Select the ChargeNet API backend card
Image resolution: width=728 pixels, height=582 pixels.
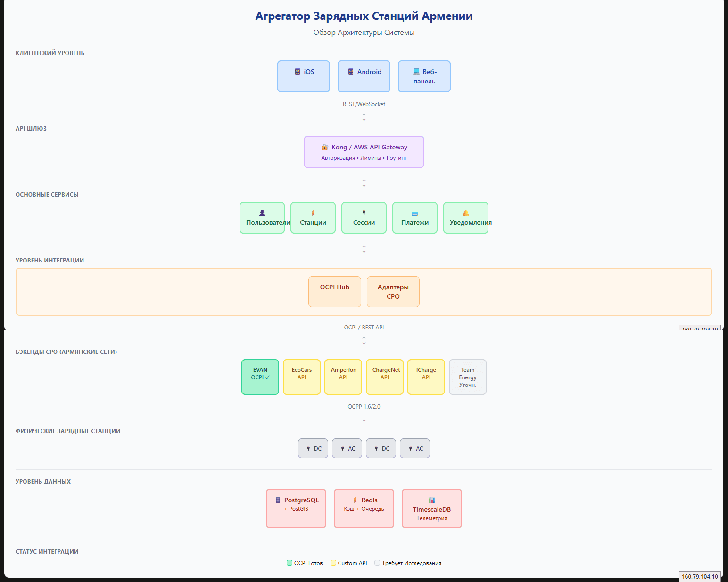[x=385, y=377]
